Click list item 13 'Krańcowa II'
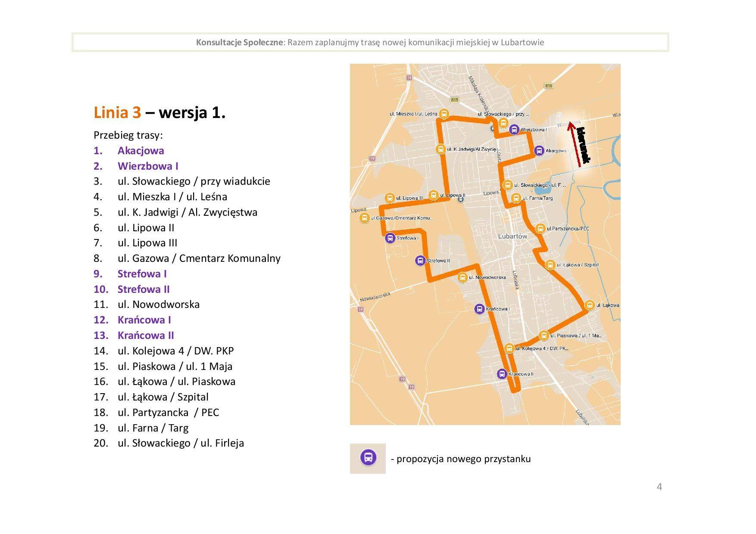Screen dimensions: 756x534 [x=134, y=335]
